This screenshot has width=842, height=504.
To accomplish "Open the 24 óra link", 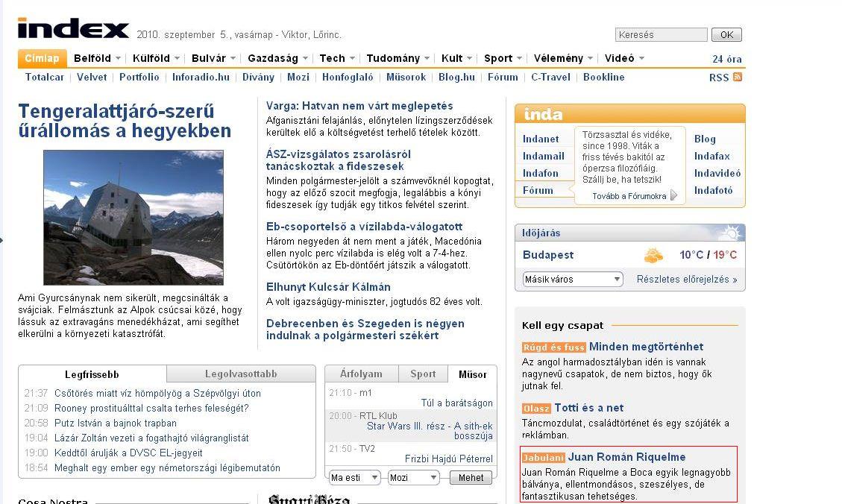I will tap(727, 59).
